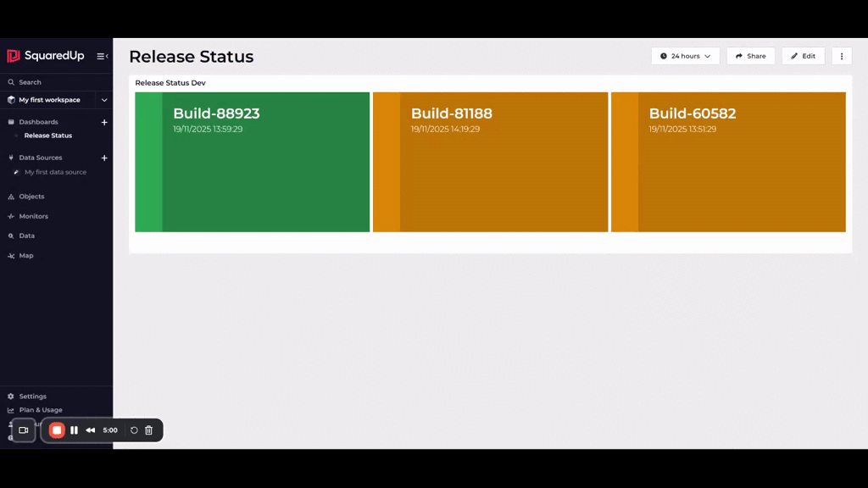Open the more options kebab menu
This screenshot has width=868, height=488.
(842, 56)
